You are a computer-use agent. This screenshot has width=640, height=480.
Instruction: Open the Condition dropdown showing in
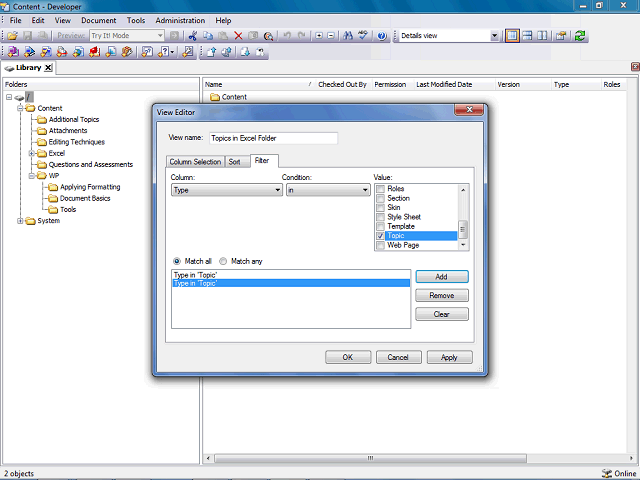click(x=328, y=190)
